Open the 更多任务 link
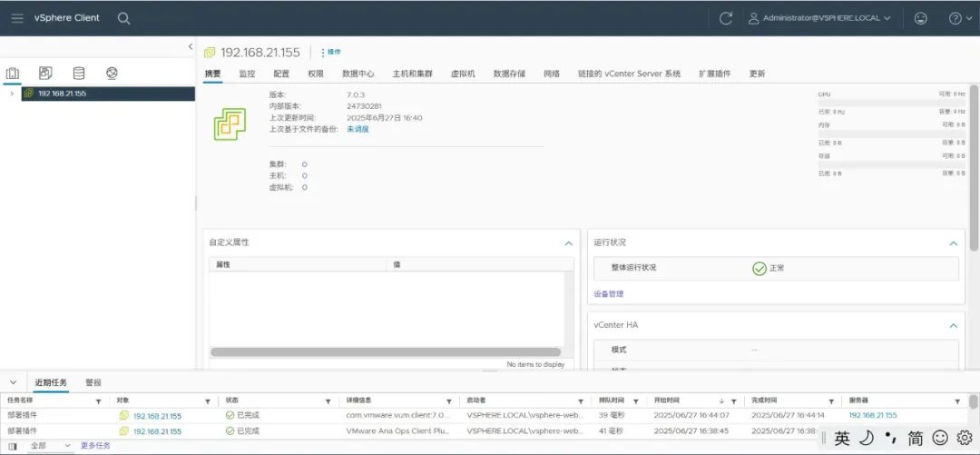 [x=95, y=446]
